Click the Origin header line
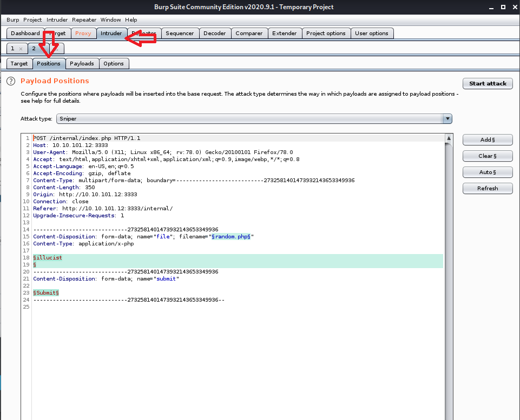 pos(85,195)
